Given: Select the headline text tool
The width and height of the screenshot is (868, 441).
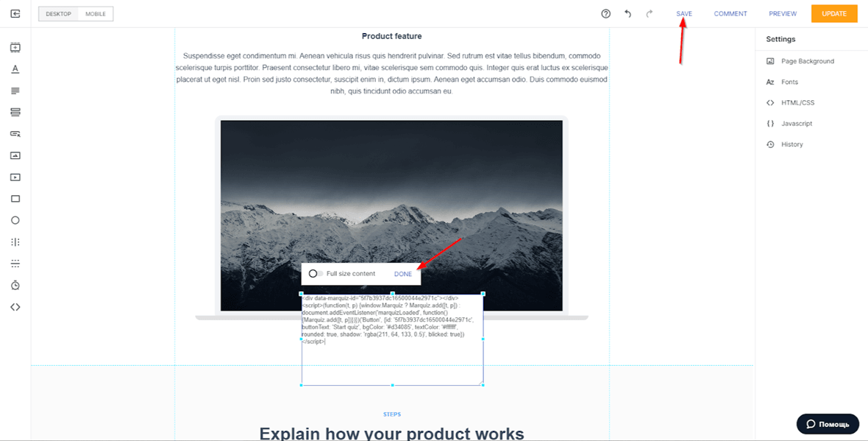Looking at the screenshot, I should pos(15,68).
